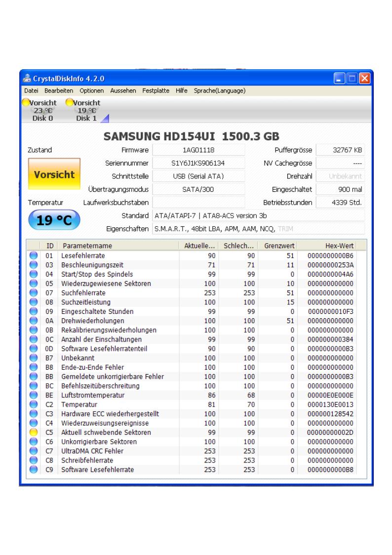Image resolution: width=392 pixels, height=555 pixels.
Task: Click the status dot for Unkorrigierbare Sektoren
Action: point(34,441)
